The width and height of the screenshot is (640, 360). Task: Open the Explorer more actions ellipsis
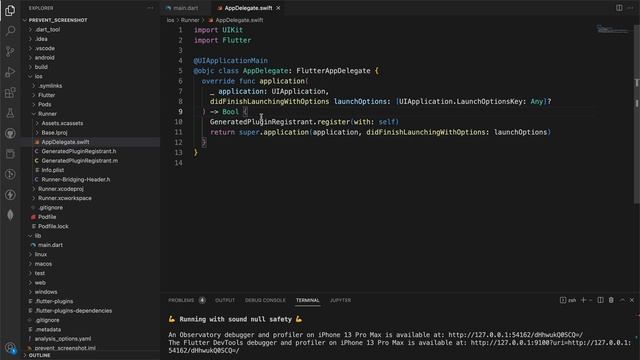click(150, 8)
